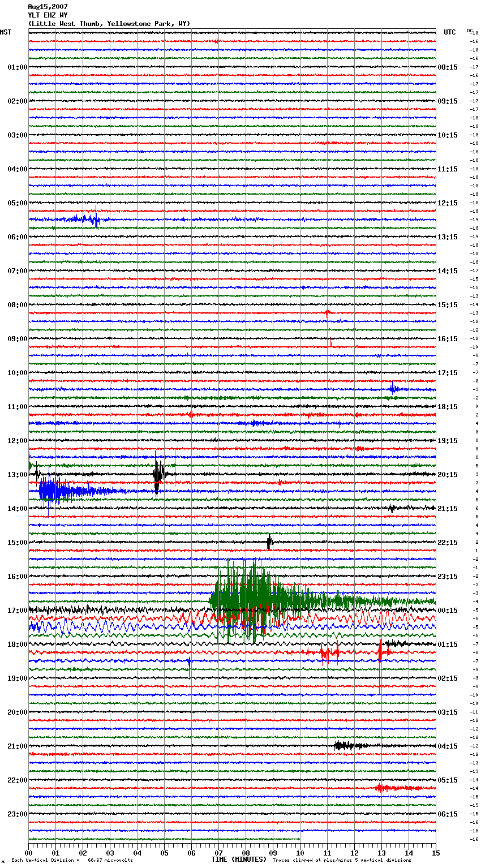
Task: Click the UTC time 15:15
Action: tap(448, 305)
